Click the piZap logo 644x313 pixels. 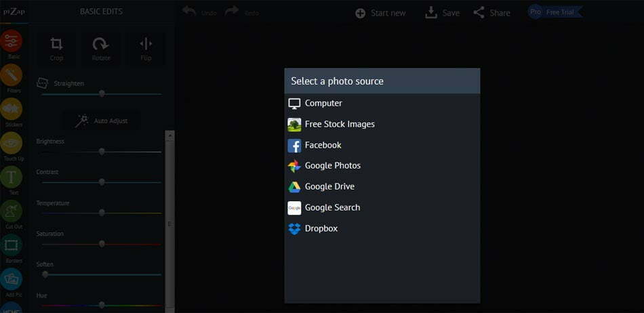pyautogui.click(x=14, y=11)
